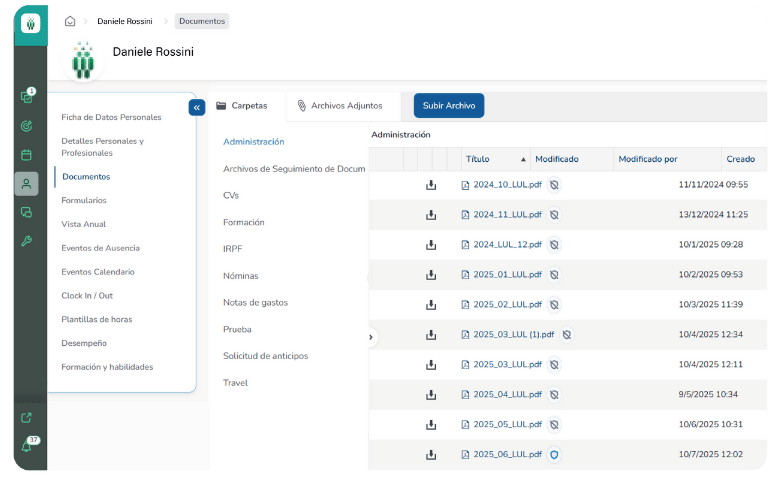Switch to the Archivos Adjuntos tab
The image size is (780, 480).
click(x=339, y=105)
